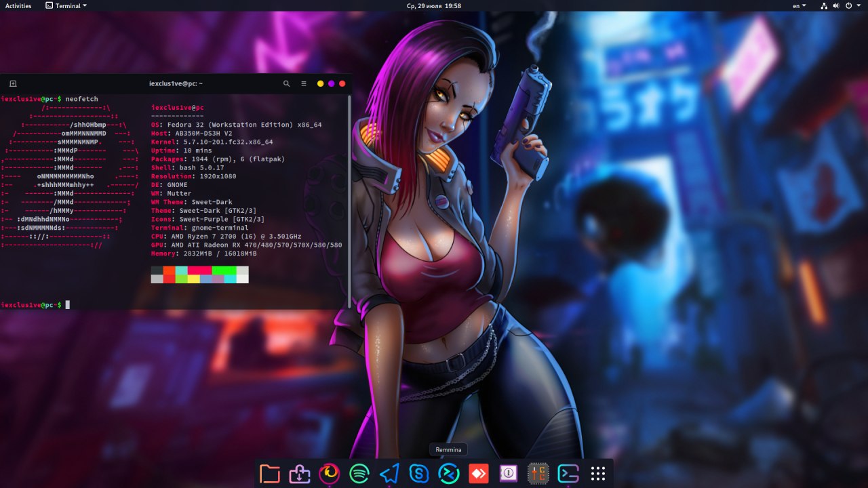
Task: Click the 'WM: Mutter' line
Action: pyautogui.click(x=171, y=193)
